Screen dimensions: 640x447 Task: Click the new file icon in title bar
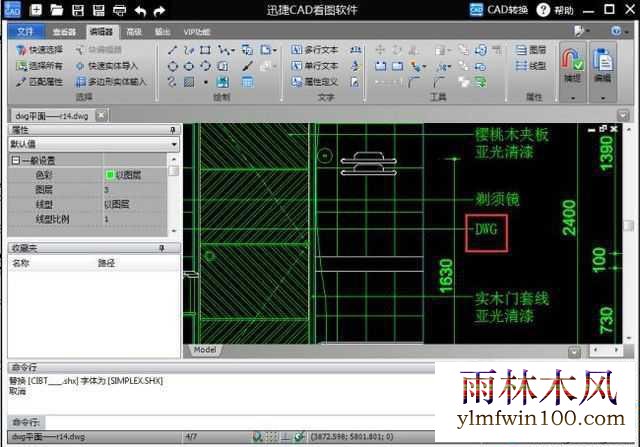36,10
